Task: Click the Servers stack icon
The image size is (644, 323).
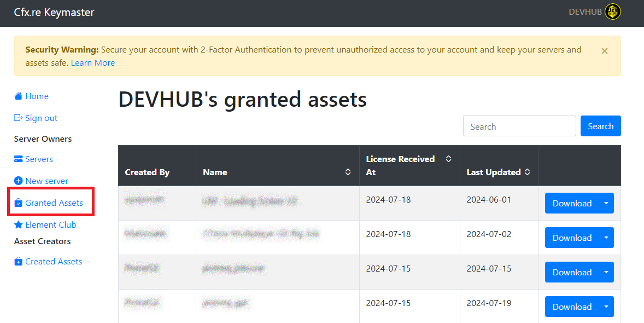Action: (x=18, y=159)
